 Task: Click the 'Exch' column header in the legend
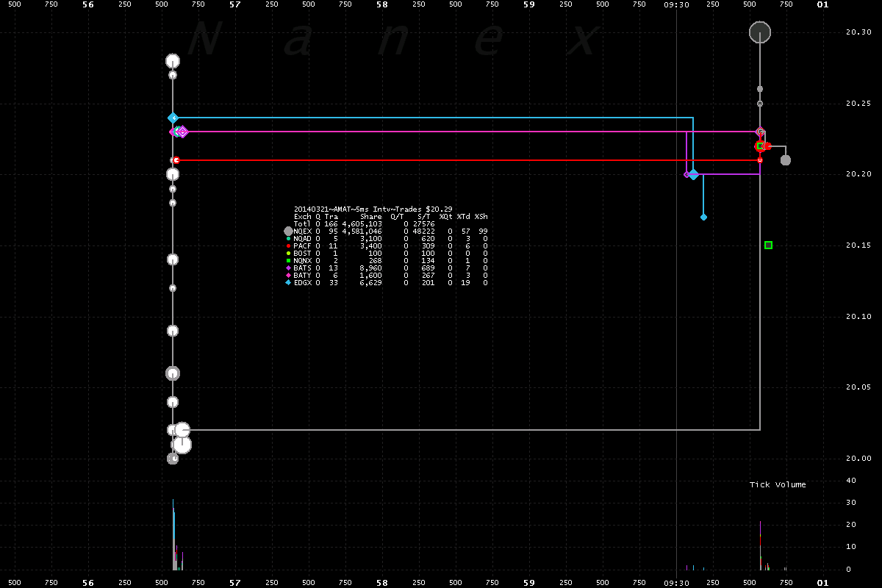pos(302,217)
